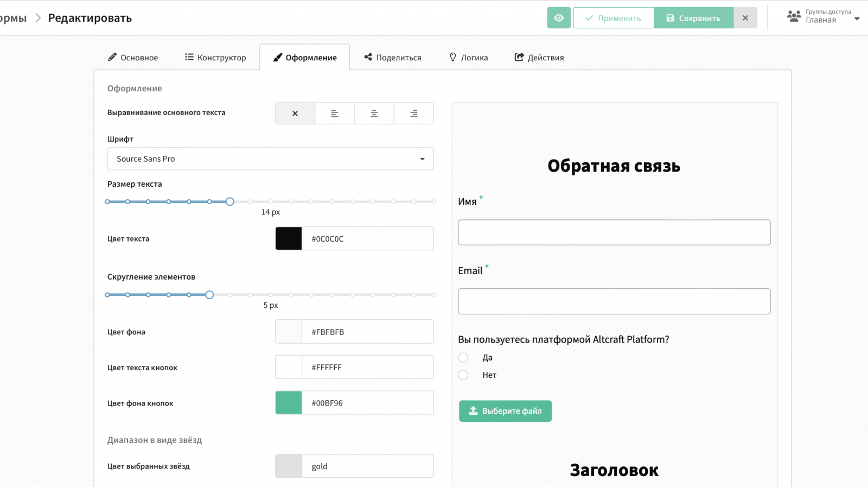Align main text to the left
The height and width of the screenshot is (487, 868).
(335, 113)
